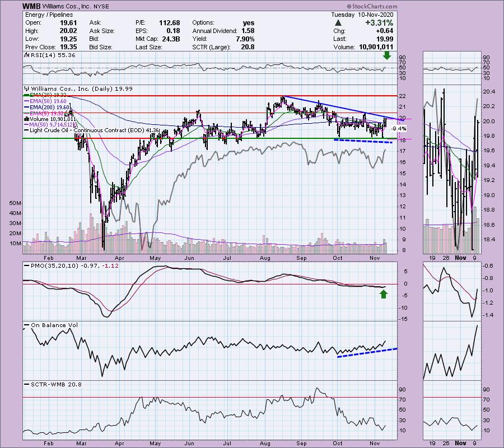Click the candlestick icon beside Williams Cos. (Daily)

click(x=27, y=88)
